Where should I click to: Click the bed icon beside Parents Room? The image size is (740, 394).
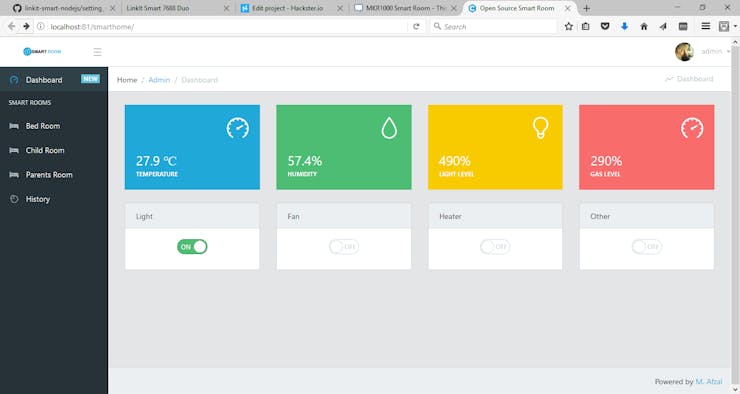(14, 175)
